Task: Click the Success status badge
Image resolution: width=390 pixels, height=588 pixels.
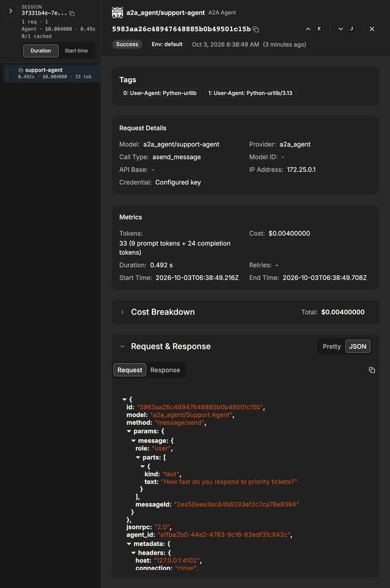Action: coord(127,45)
